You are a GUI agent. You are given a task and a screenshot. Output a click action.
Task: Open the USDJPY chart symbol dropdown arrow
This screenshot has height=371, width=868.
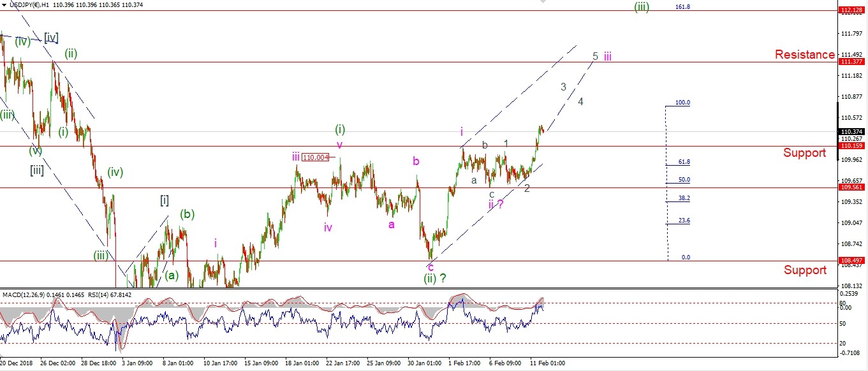click(x=4, y=5)
